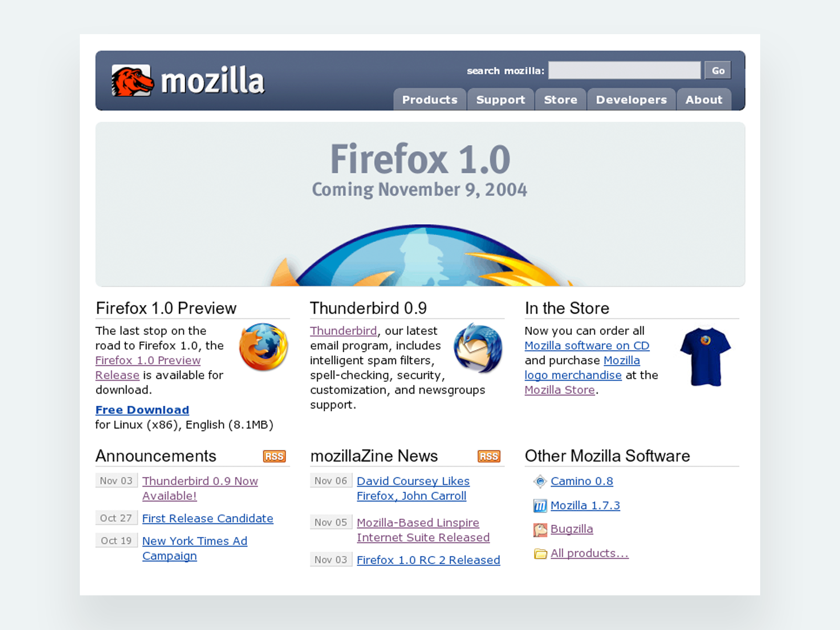Click the Nov 05 date label

point(331,522)
